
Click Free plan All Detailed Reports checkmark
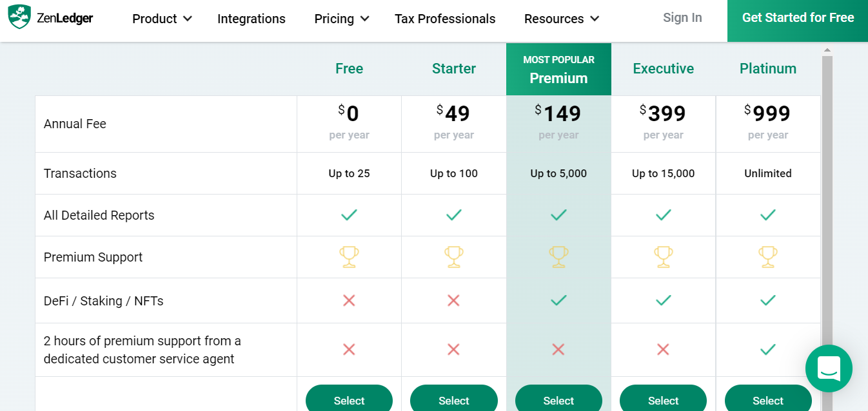349,215
